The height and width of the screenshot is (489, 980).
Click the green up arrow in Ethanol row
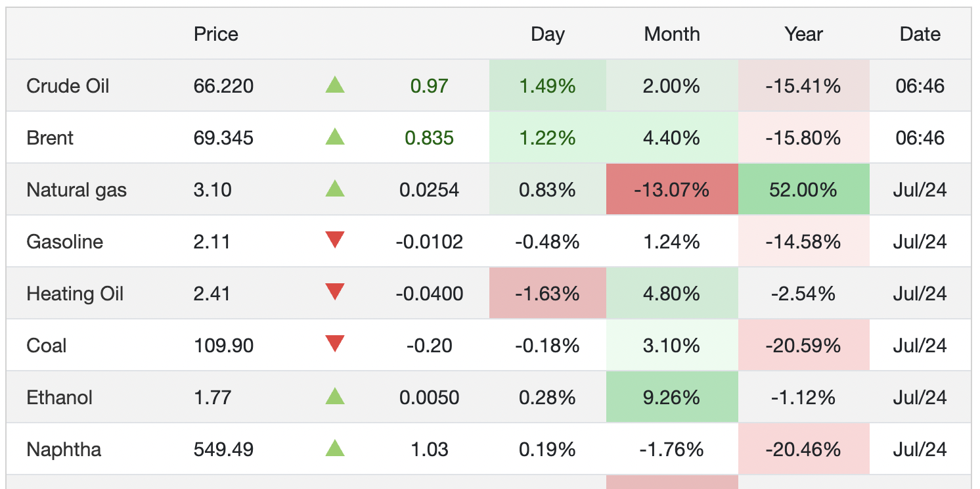[335, 396]
